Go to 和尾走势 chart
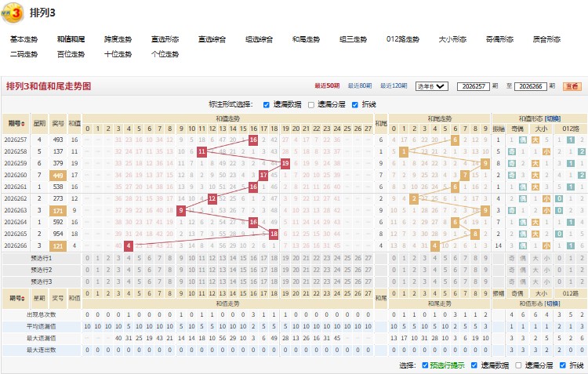The height and width of the screenshot is (374, 588). coord(306,39)
